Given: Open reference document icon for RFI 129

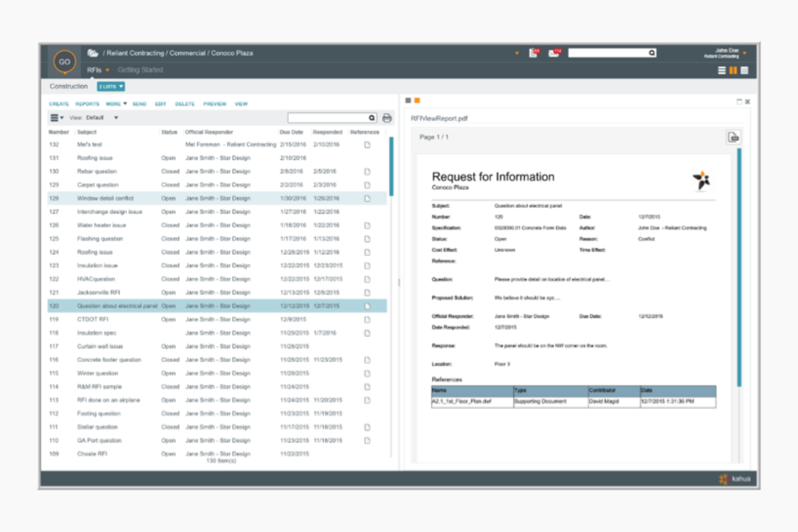Looking at the screenshot, I should (367, 185).
